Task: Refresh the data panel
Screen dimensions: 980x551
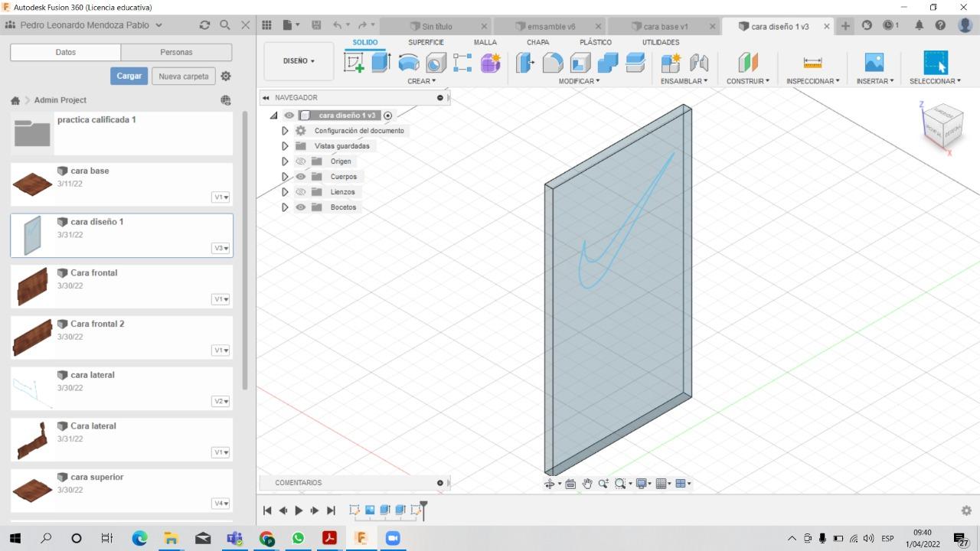Action: coord(204,25)
